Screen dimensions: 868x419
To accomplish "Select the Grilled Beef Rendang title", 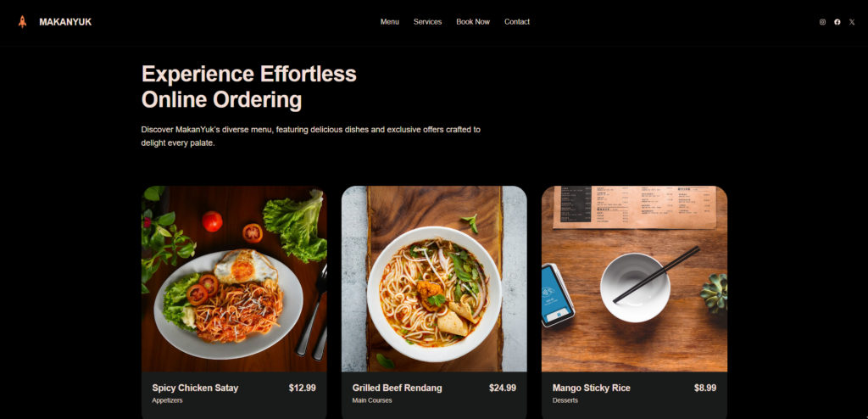I will pyautogui.click(x=397, y=388).
